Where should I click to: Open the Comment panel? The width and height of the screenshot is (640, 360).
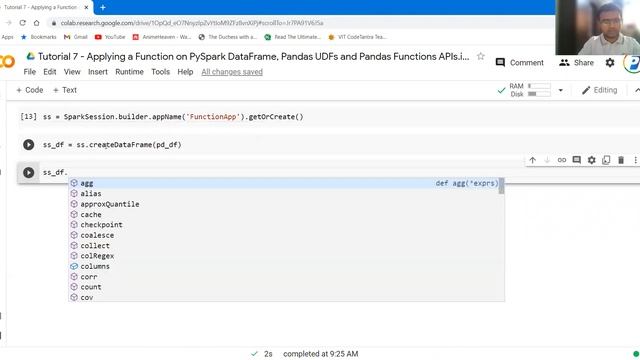pos(520,62)
